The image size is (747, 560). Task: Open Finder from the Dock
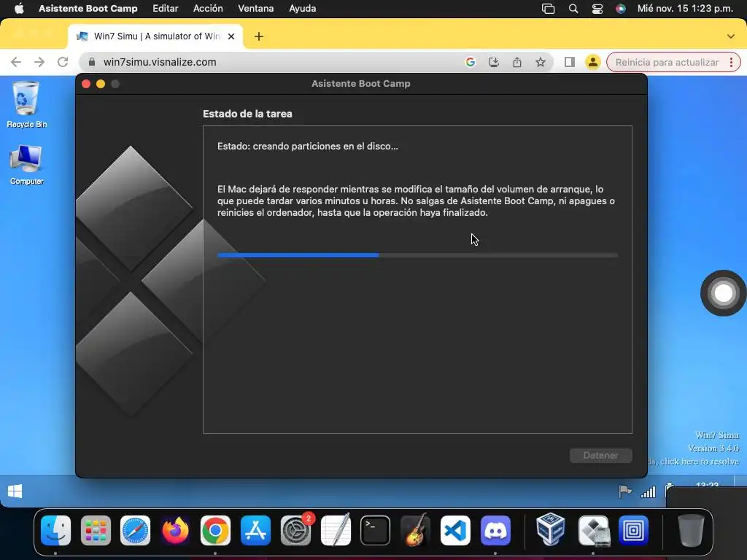click(x=55, y=530)
